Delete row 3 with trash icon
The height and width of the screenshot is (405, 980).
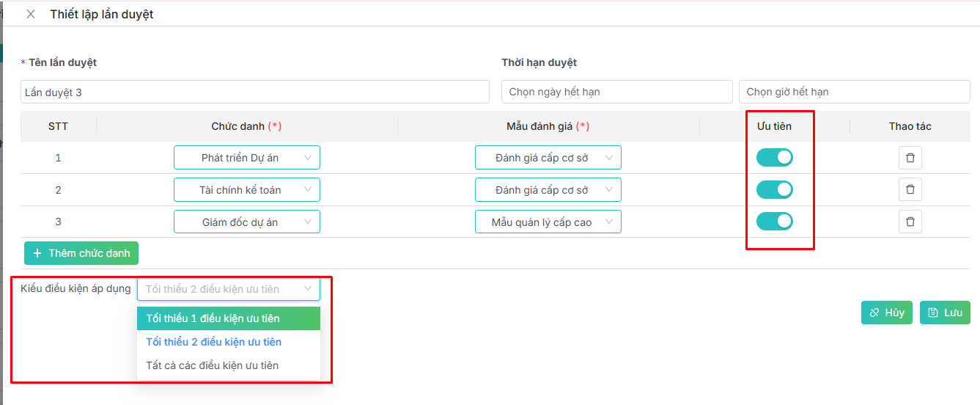[x=910, y=222]
